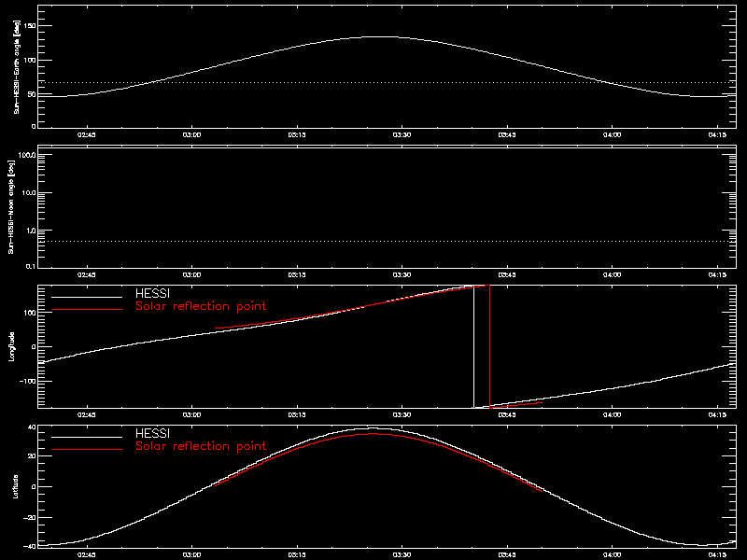Click the -100 tick on the Longitude axis

(x=27, y=382)
